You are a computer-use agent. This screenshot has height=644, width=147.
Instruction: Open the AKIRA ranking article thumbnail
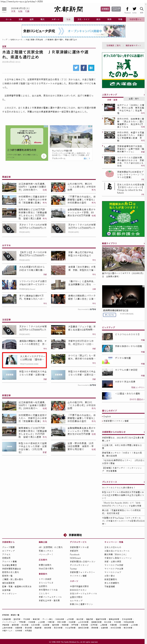coord(109,107)
